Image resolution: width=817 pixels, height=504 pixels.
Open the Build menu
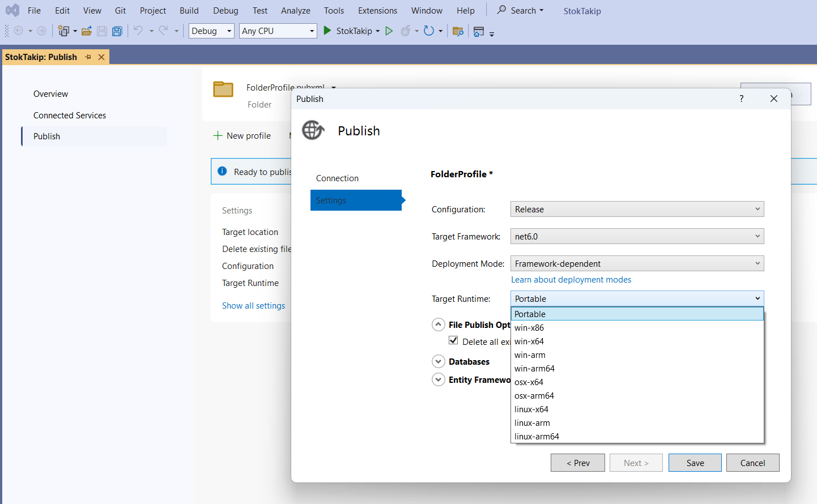(189, 10)
